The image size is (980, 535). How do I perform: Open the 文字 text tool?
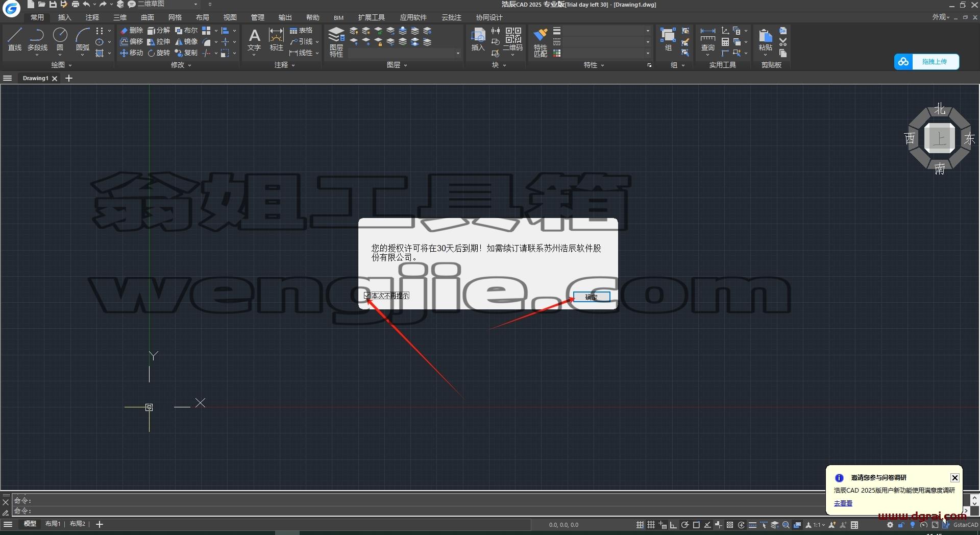coord(254,40)
